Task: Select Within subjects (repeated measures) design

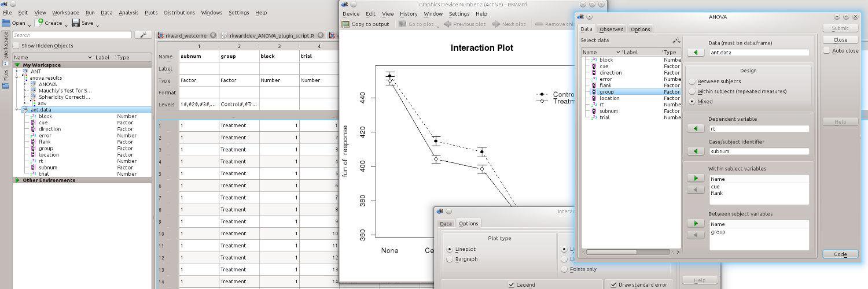Action: (x=692, y=91)
